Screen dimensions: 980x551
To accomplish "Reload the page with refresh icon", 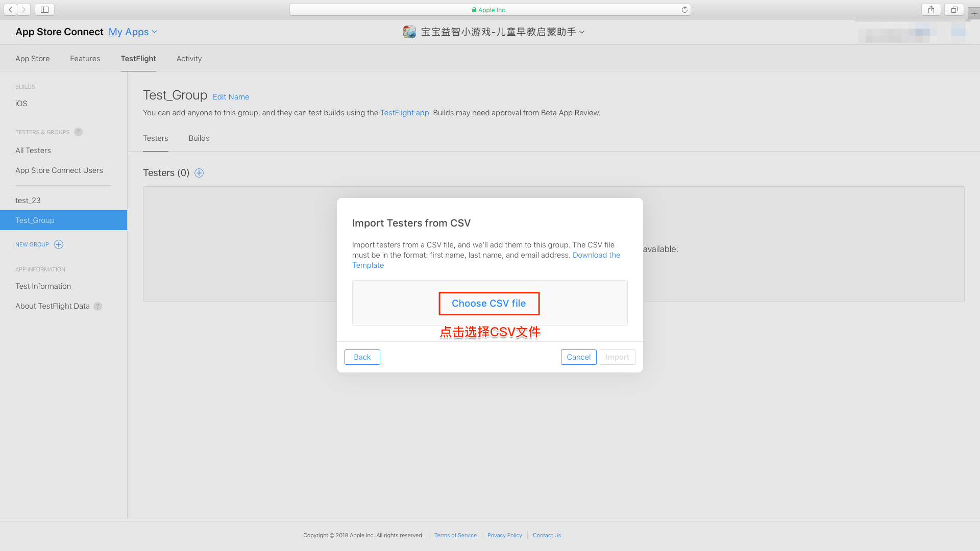I will point(684,10).
